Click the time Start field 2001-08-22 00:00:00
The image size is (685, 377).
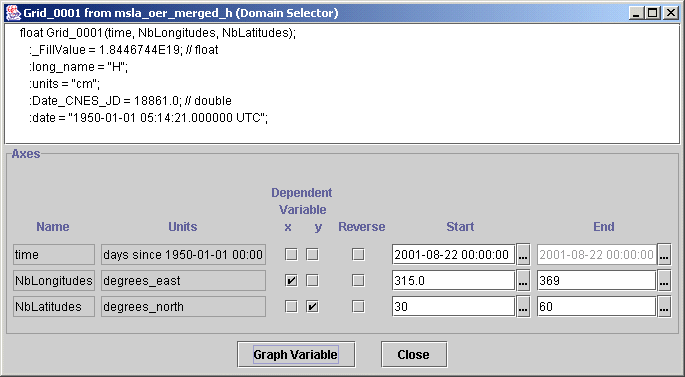[x=453, y=254]
